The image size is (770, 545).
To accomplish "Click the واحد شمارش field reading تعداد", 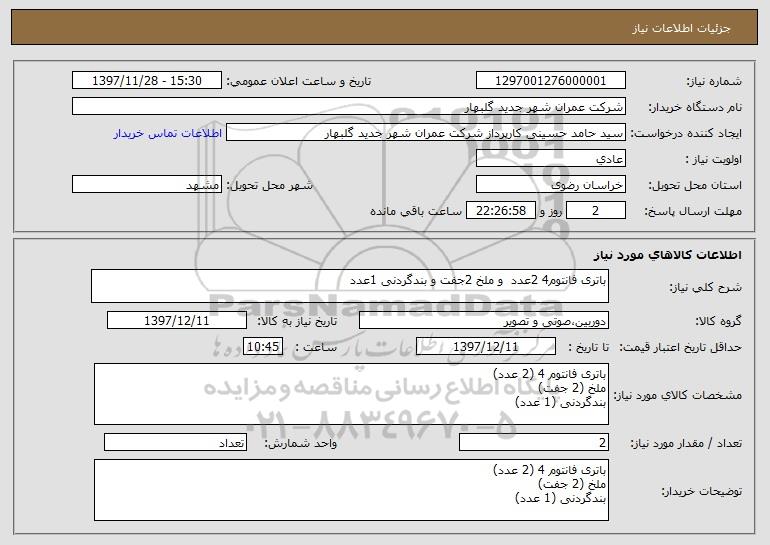I will click(x=175, y=442).
